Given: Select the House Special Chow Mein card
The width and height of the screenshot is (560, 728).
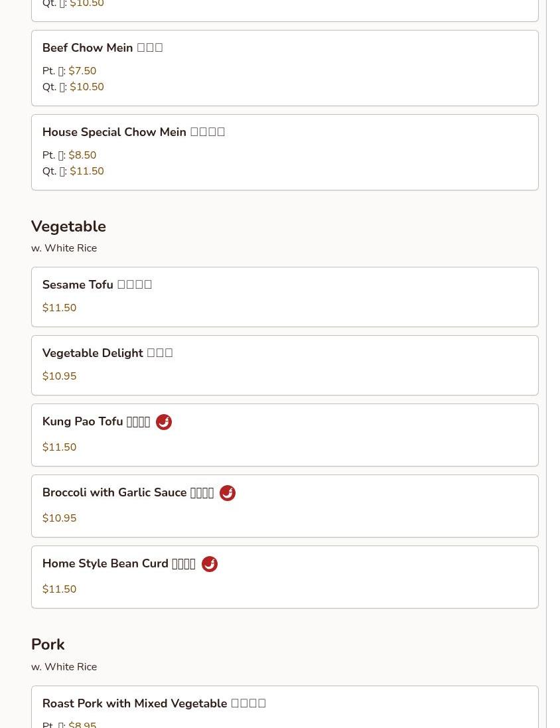Looking at the screenshot, I should 285,152.
